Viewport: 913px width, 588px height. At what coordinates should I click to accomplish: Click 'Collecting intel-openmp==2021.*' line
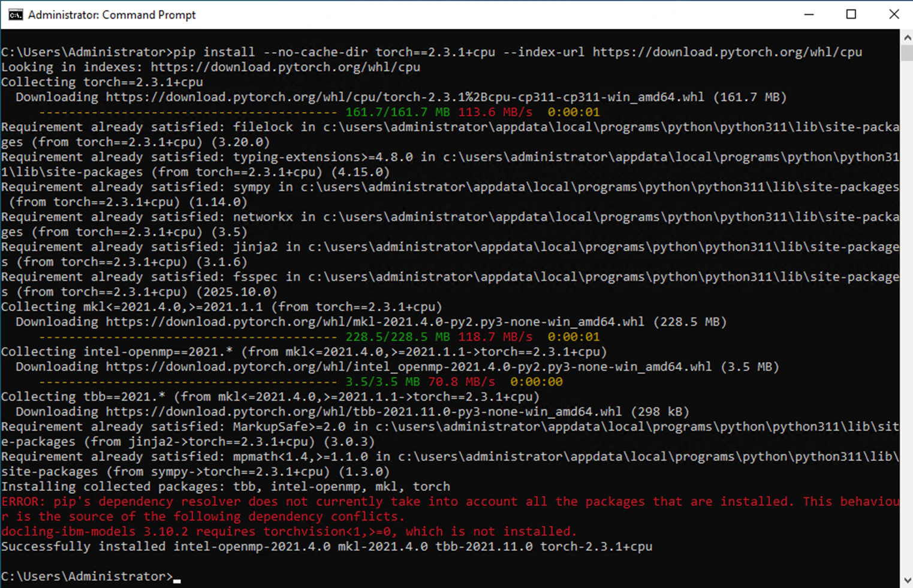304,352
